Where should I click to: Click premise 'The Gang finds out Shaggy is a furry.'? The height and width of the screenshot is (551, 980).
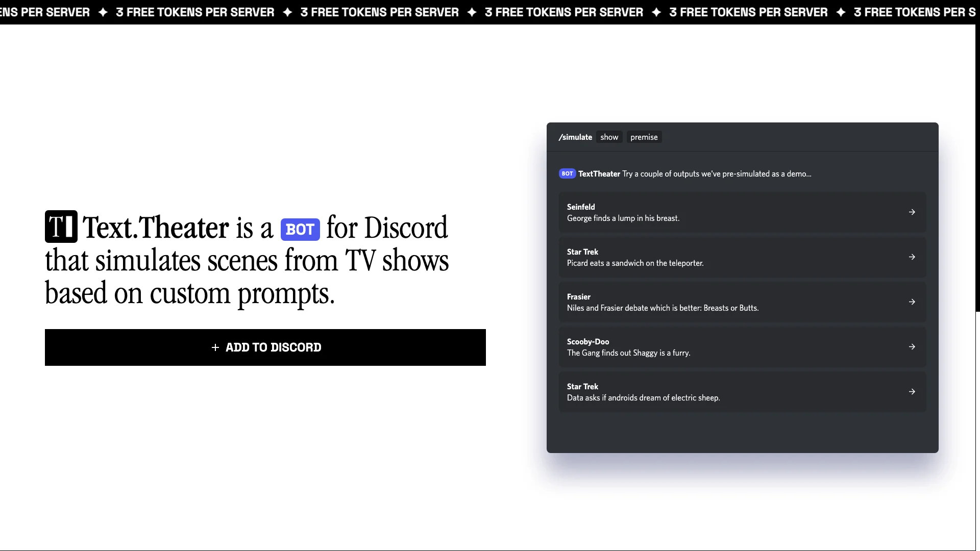628,353
